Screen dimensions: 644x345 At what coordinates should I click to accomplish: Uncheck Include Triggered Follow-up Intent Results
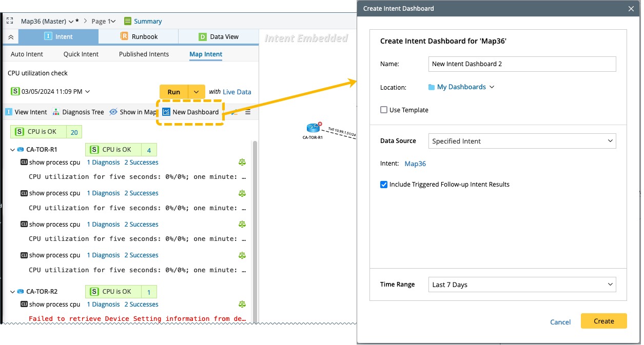384,185
